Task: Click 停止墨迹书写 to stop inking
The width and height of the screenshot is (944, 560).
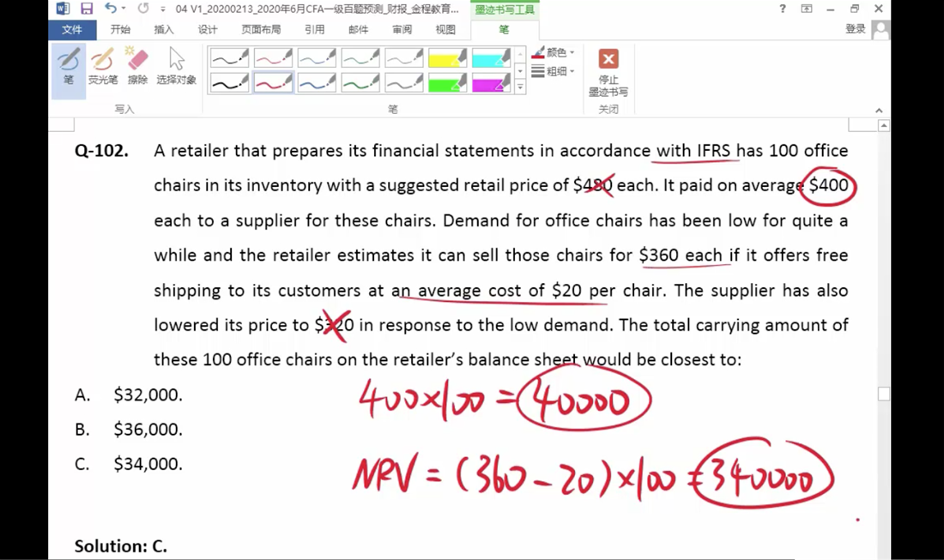Action: [x=608, y=71]
